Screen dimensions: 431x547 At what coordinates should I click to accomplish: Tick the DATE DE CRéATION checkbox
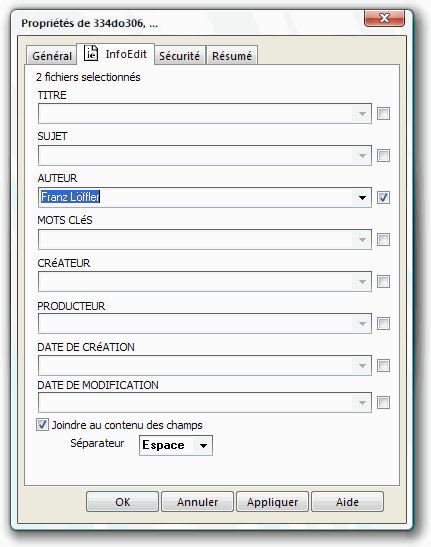383,366
